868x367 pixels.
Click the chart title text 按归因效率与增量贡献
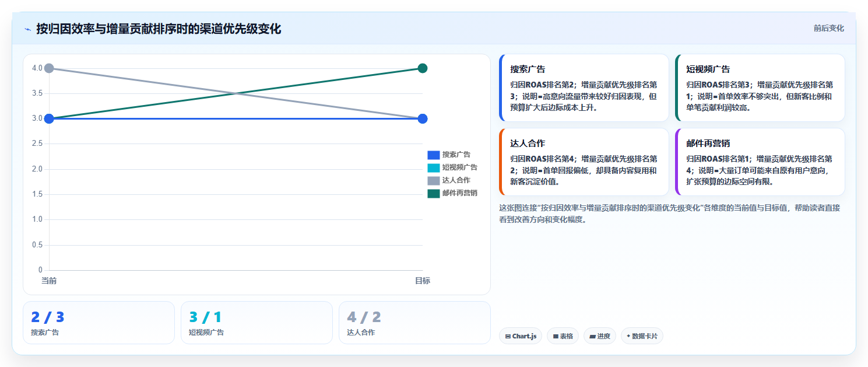coord(159,29)
